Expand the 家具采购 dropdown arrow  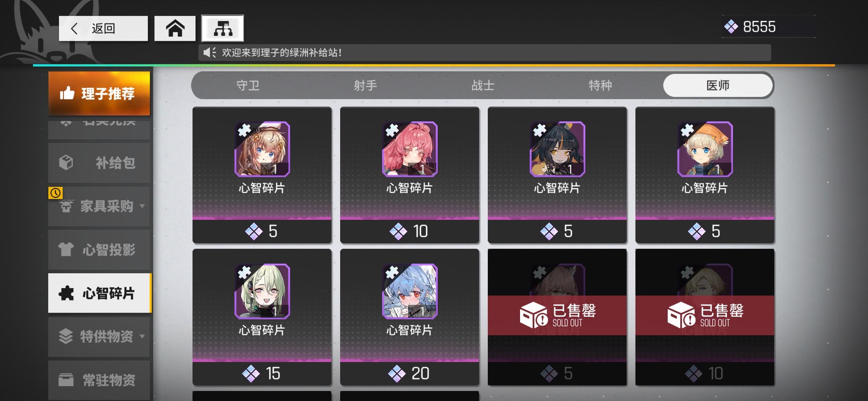pos(142,206)
